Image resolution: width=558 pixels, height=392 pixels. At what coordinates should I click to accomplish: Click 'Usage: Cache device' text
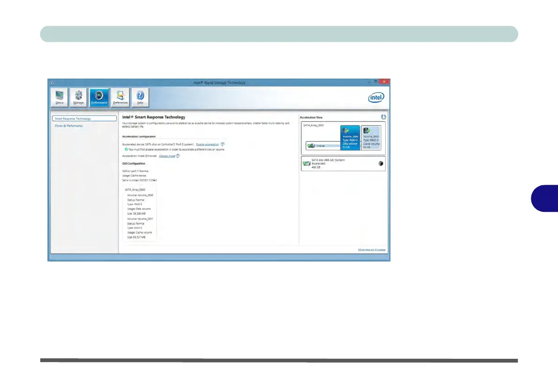[x=134, y=176]
